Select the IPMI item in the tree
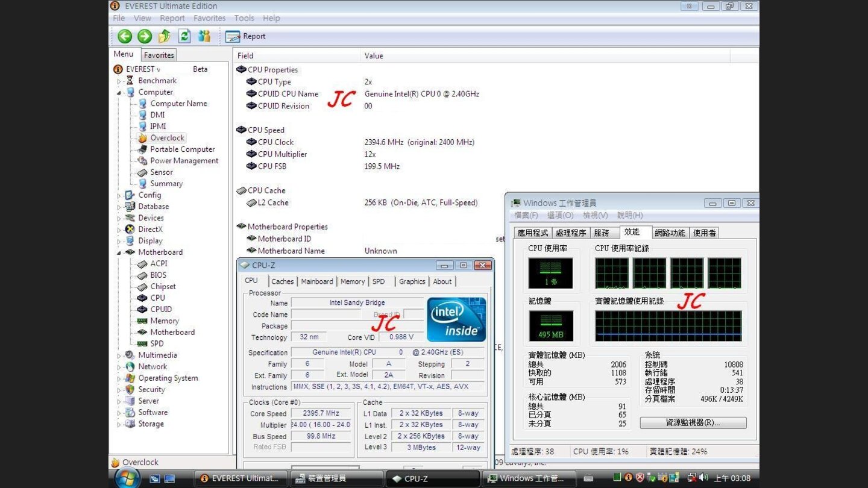The image size is (868, 488). click(x=158, y=127)
